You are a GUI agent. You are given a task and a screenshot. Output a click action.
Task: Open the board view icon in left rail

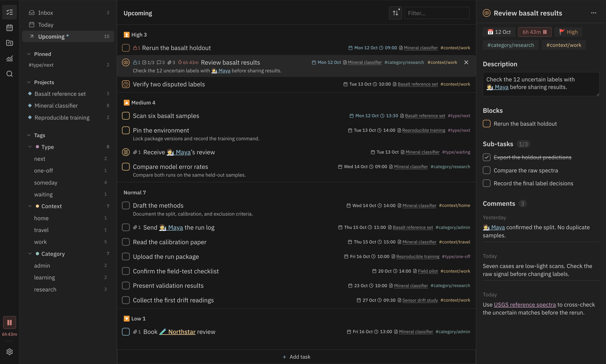(9, 43)
